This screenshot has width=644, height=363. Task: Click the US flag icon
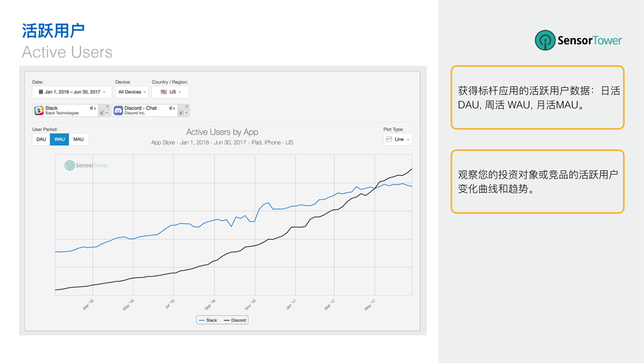point(164,92)
